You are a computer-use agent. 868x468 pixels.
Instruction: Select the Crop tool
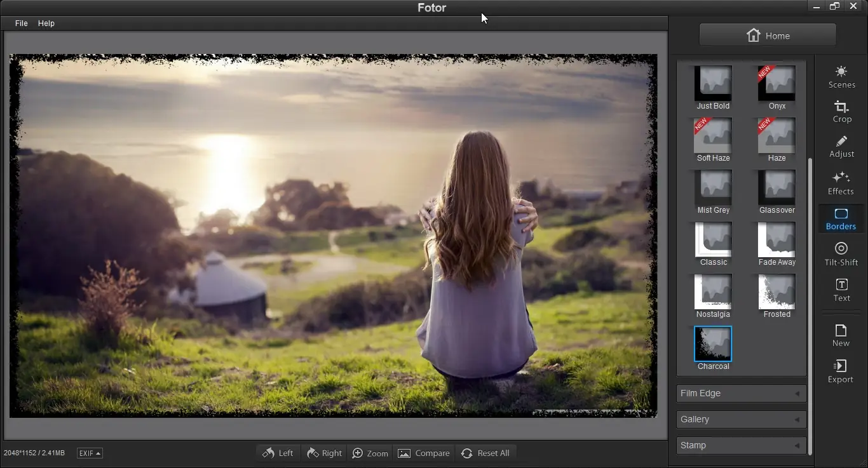coord(841,112)
